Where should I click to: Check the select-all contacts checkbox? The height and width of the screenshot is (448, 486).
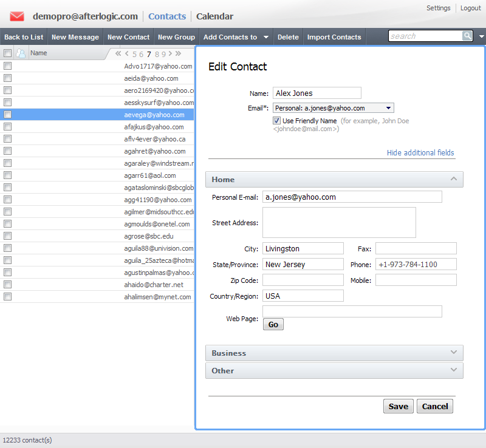(8, 53)
